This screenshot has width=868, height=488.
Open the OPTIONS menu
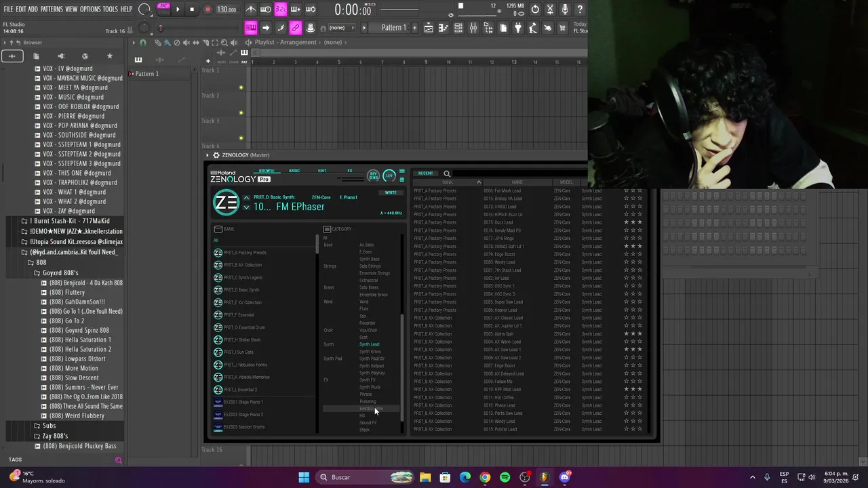[90, 9]
